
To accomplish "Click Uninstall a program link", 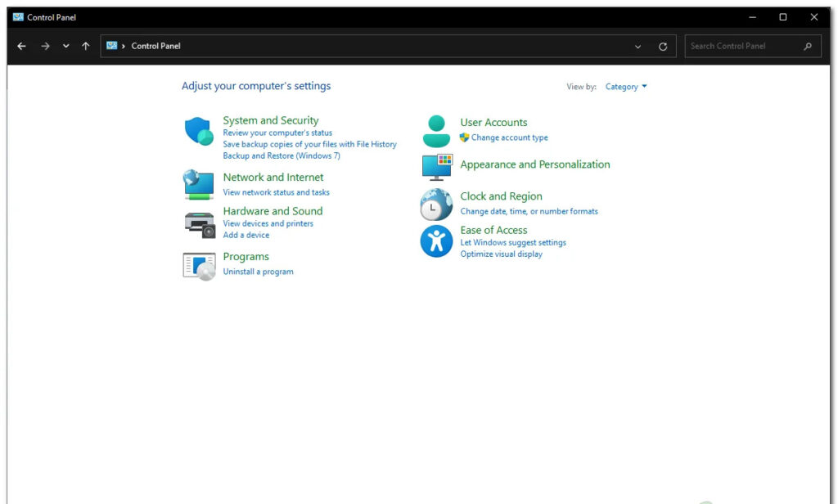I will (x=258, y=272).
